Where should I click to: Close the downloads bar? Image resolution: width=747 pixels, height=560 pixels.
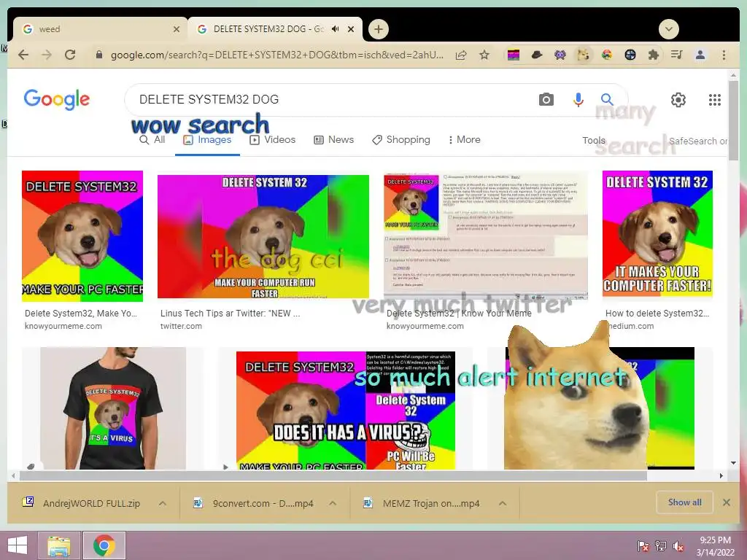tap(726, 502)
